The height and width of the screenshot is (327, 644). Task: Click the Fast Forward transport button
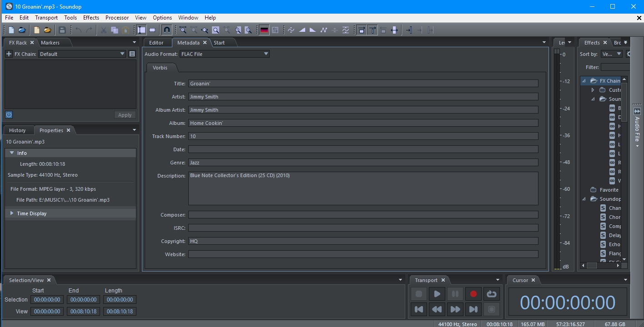455,309
